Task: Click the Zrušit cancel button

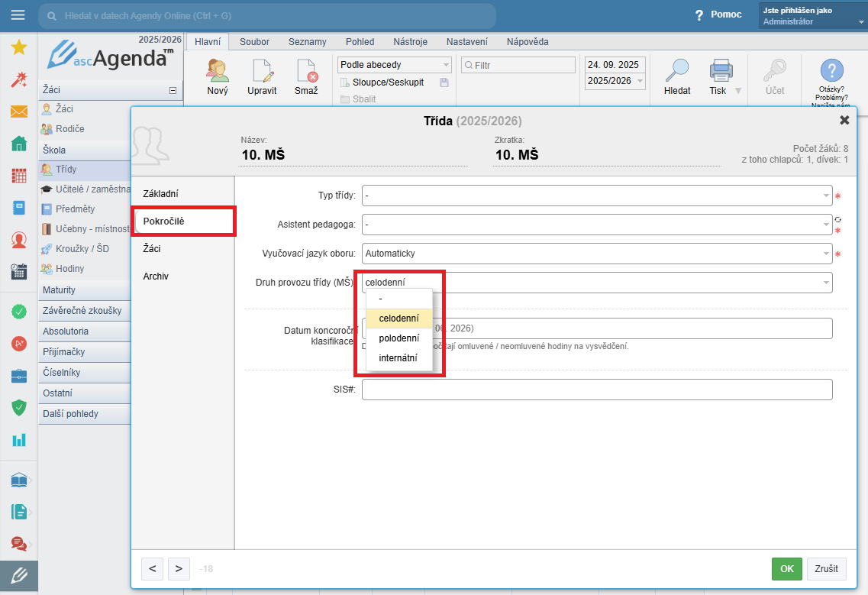Action: click(x=826, y=569)
